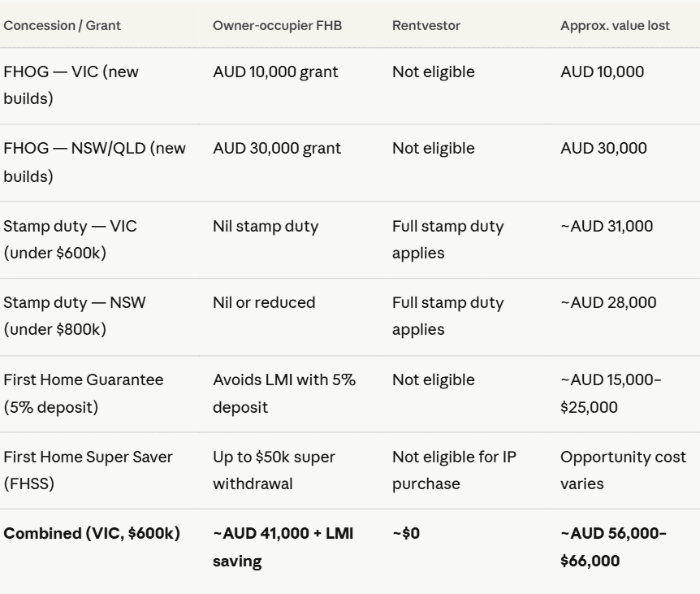Image resolution: width=700 pixels, height=594 pixels.
Task: Click the ~AUD 31,000 value cell
Action: pyautogui.click(x=606, y=226)
